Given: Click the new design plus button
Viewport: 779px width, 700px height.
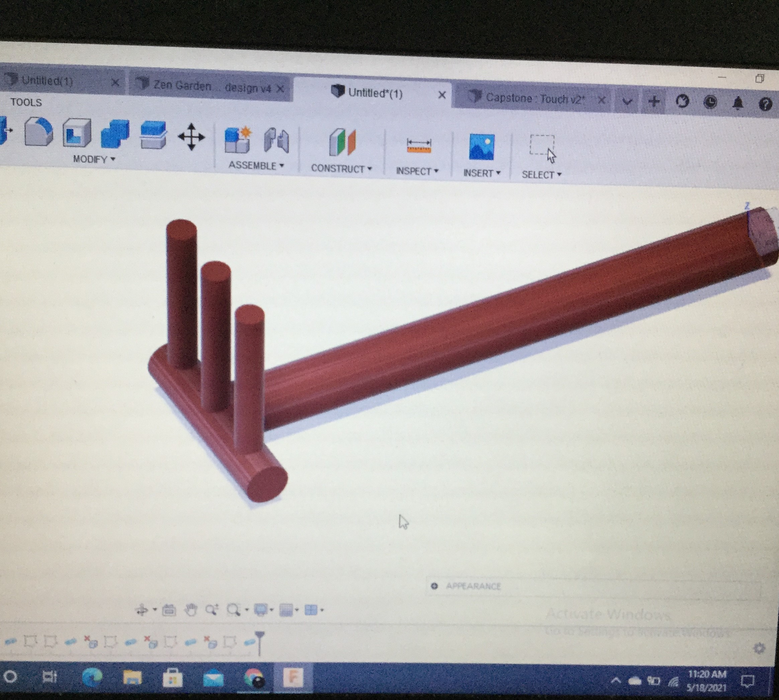Looking at the screenshot, I should click(x=654, y=101).
